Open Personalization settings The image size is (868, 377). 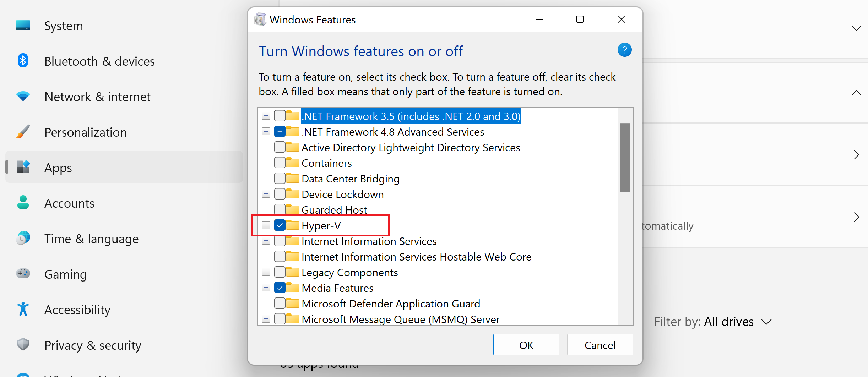[124, 132]
